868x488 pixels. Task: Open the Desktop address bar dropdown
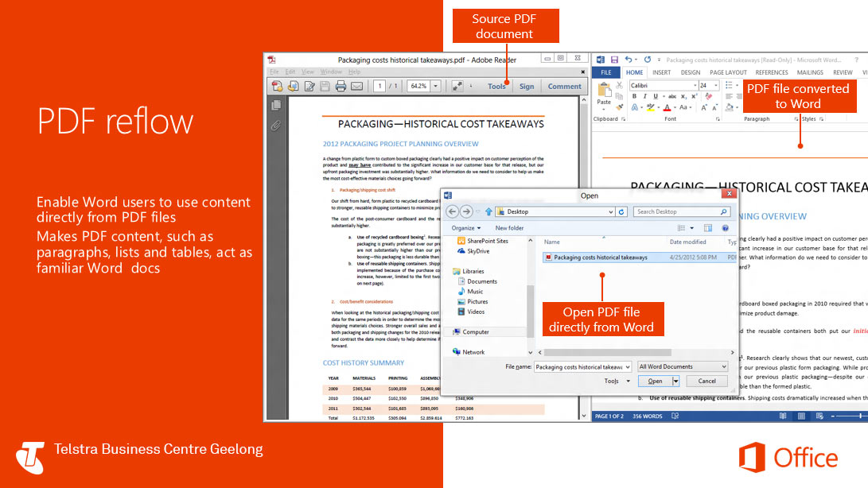click(x=610, y=211)
